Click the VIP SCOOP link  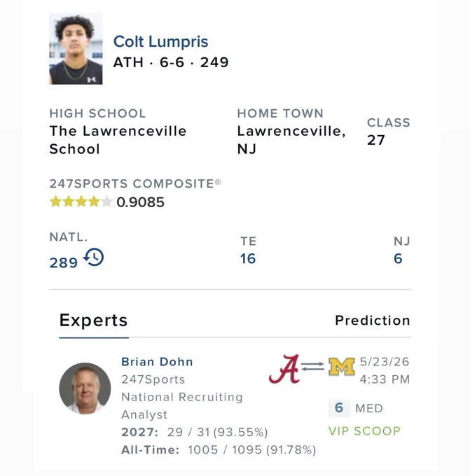tap(364, 431)
